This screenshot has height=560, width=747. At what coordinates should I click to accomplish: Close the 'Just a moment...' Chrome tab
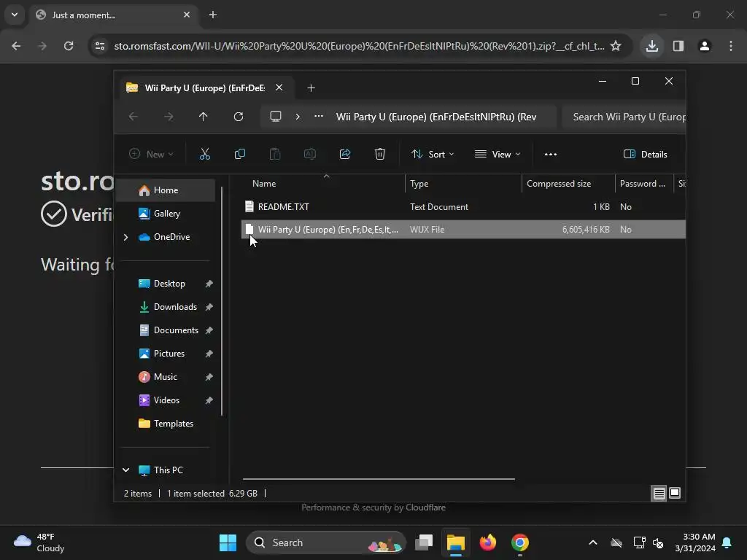[x=187, y=15]
